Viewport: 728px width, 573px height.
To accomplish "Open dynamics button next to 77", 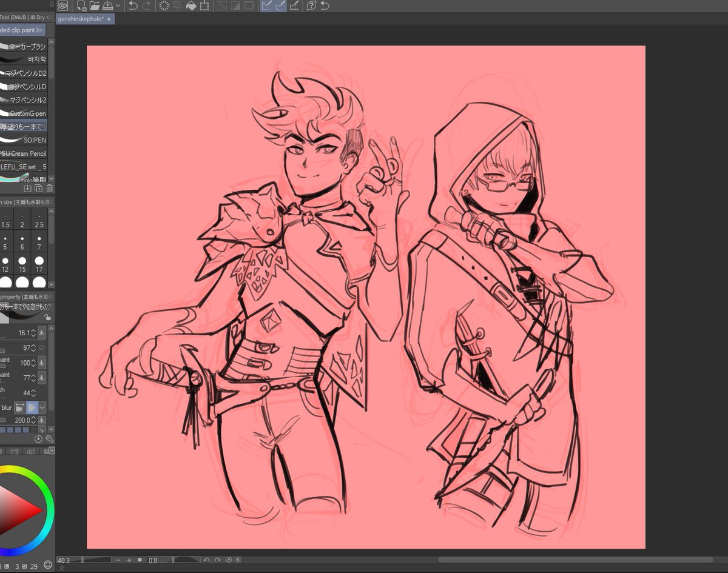I will pos(42,378).
